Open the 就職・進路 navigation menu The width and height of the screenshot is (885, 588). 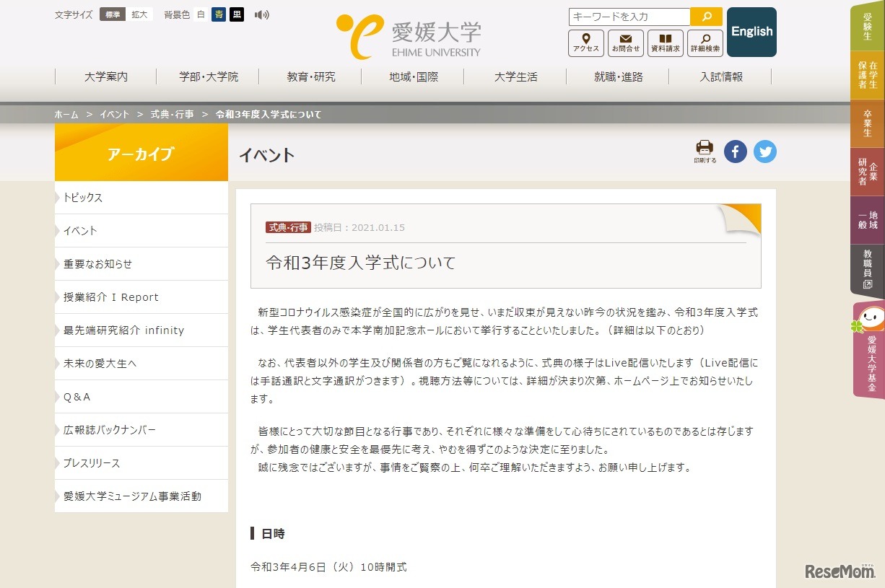(x=617, y=76)
